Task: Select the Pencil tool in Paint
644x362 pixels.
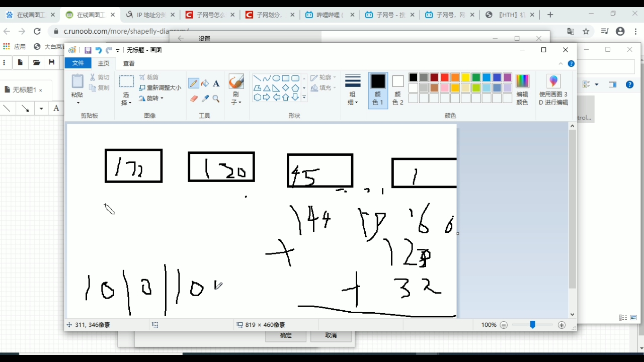Action: 194,83
